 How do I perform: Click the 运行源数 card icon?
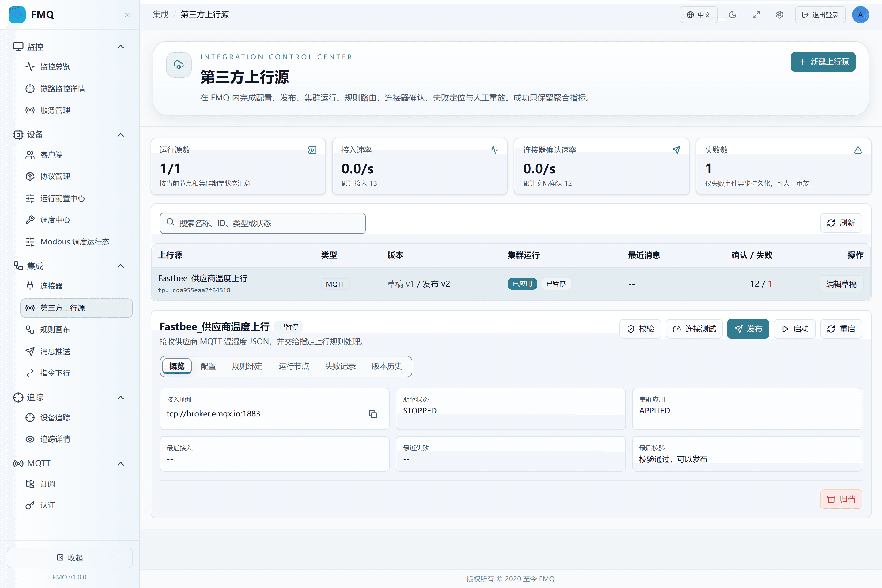(x=312, y=150)
